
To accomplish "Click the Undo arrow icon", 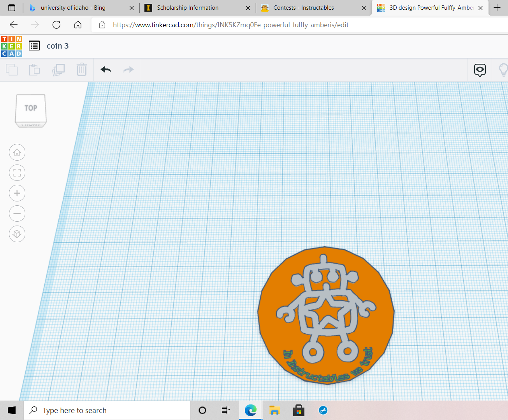I will (x=105, y=70).
